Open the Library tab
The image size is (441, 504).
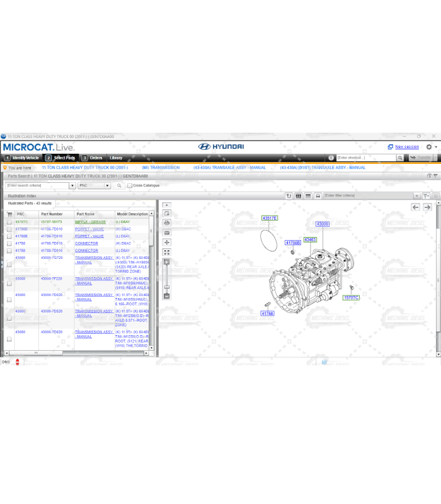point(116,158)
